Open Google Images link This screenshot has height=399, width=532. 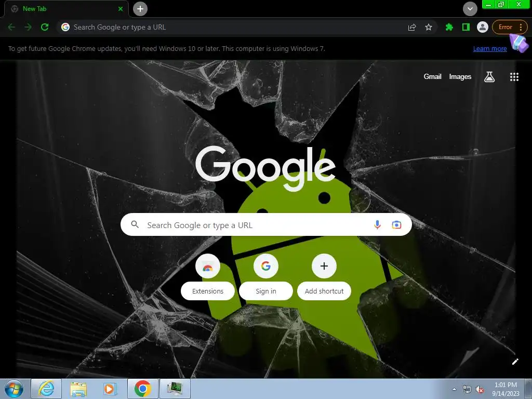pyautogui.click(x=460, y=77)
